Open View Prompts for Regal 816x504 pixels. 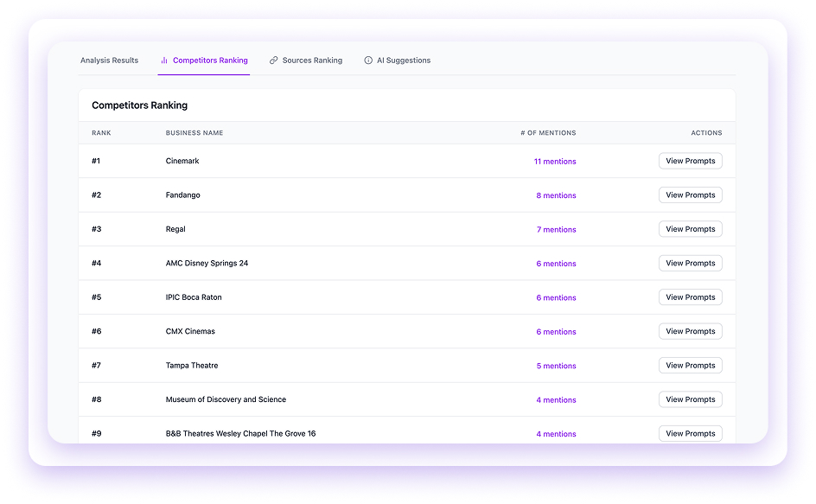690,229
